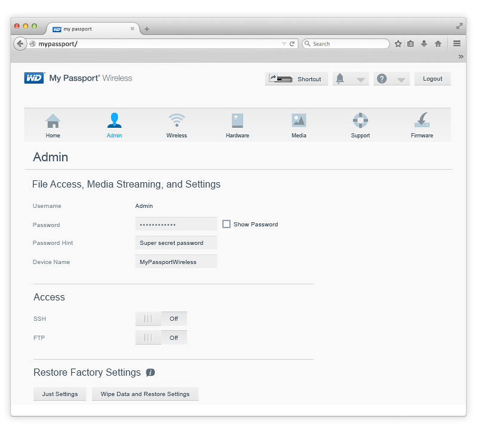Viewport: 478px width, 448px height.
Task: Close the my passport tab
Action: (132, 29)
